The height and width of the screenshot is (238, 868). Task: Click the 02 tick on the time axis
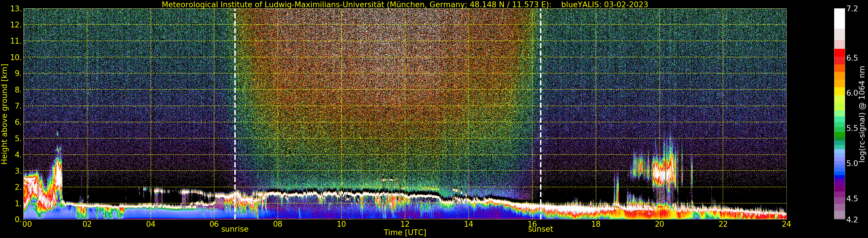pos(87,224)
